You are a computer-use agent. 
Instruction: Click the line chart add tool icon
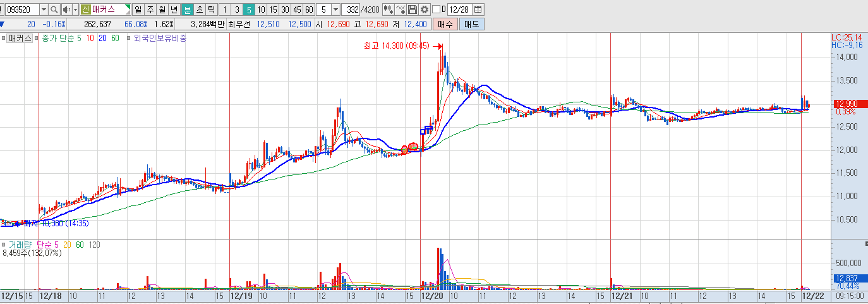401,9
